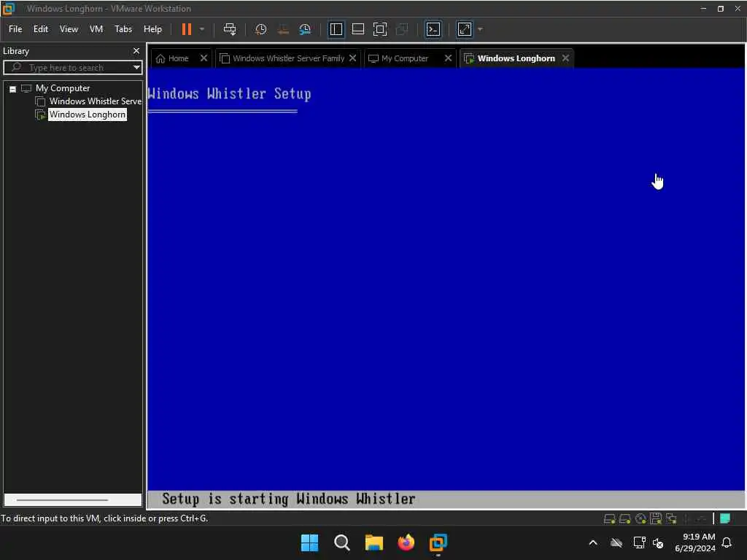Open the Windows Start menu
Image resolution: width=747 pixels, height=560 pixels.
[x=309, y=542]
